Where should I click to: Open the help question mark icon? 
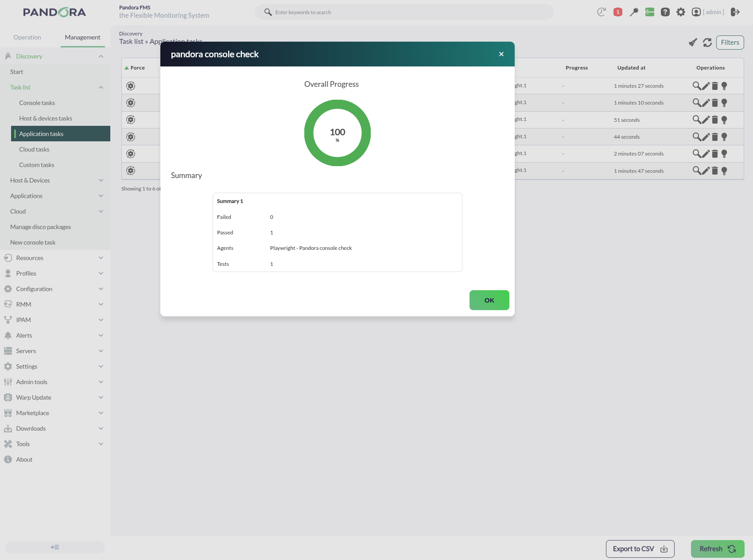click(665, 12)
